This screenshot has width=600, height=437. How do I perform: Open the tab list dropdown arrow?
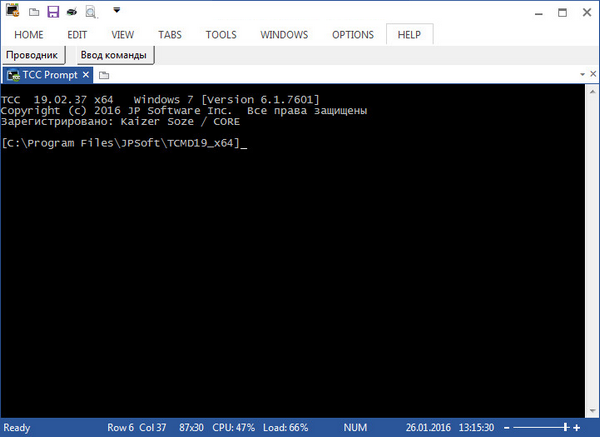pyautogui.click(x=582, y=74)
